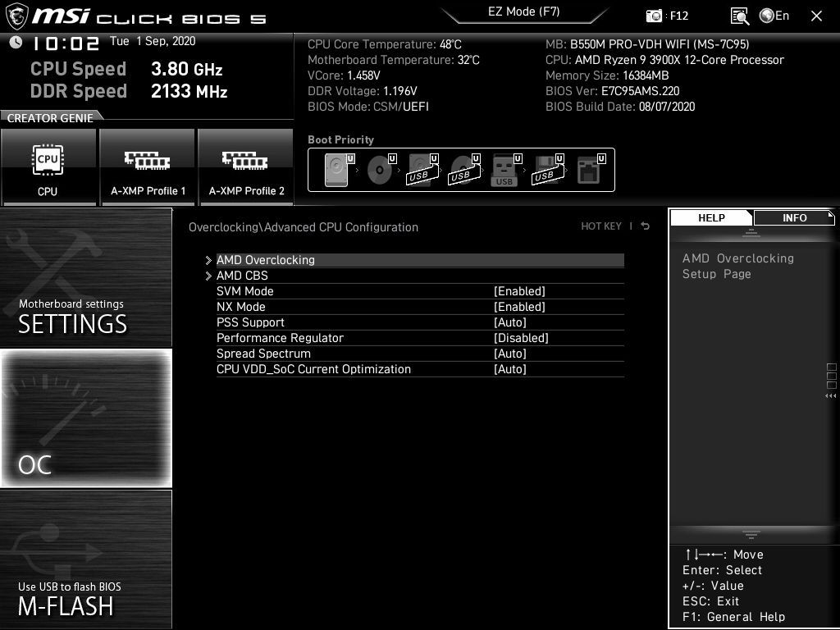Click the CREATOR GENIE label
This screenshot has width=840, height=630.
(x=50, y=118)
